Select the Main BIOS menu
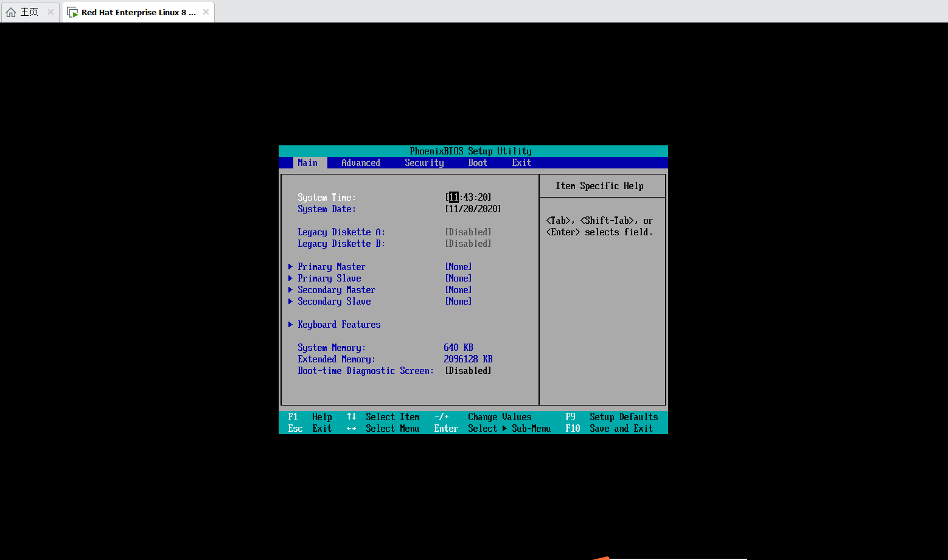 click(308, 163)
